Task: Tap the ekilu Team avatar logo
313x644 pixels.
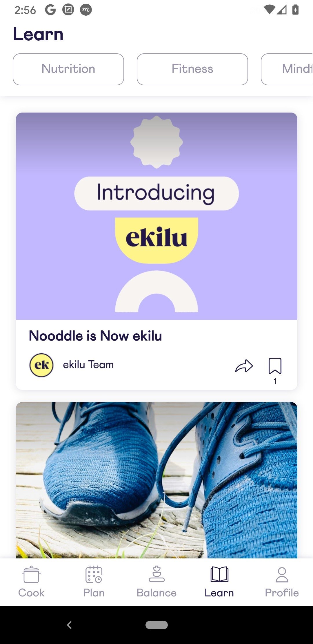Action: tap(41, 365)
